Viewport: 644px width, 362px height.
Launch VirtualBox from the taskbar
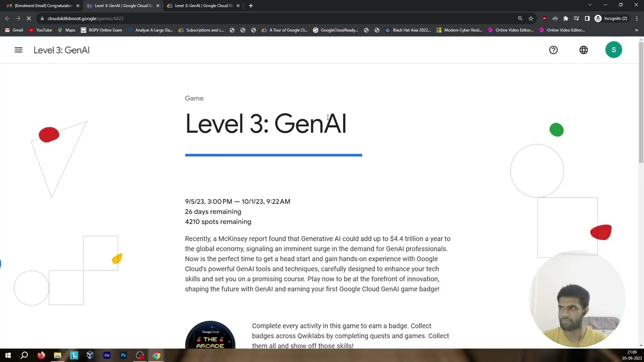pyautogui.click(x=90, y=355)
